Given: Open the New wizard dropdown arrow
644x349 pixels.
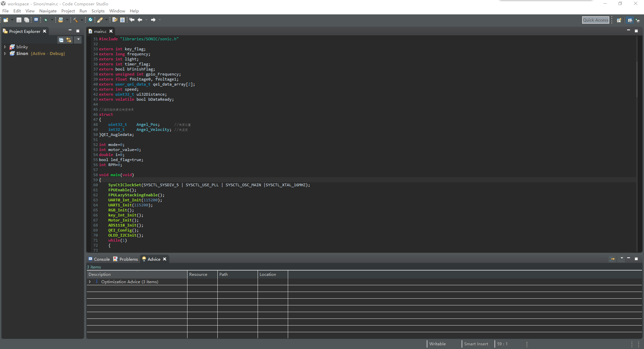Looking at the screenshot, I should click(x=12, y=20).
